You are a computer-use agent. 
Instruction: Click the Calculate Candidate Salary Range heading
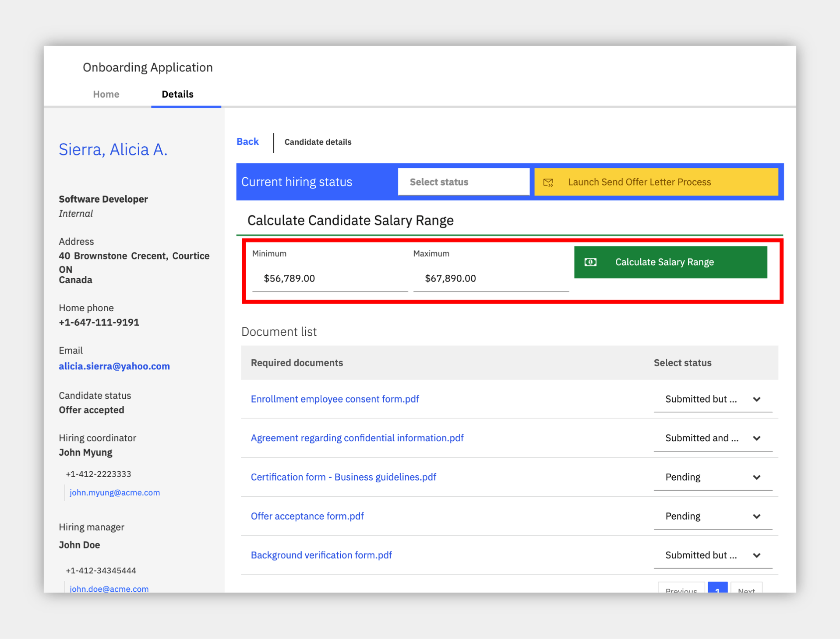click(350, 220)
